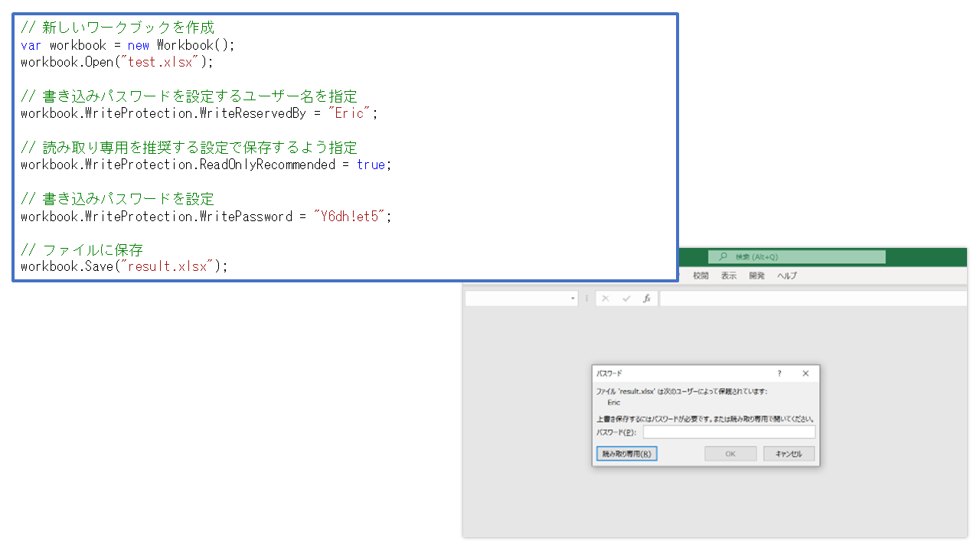Click the OK button in password dialog
The width and height of the screenshot is (980, 551).
coord(730,454)
